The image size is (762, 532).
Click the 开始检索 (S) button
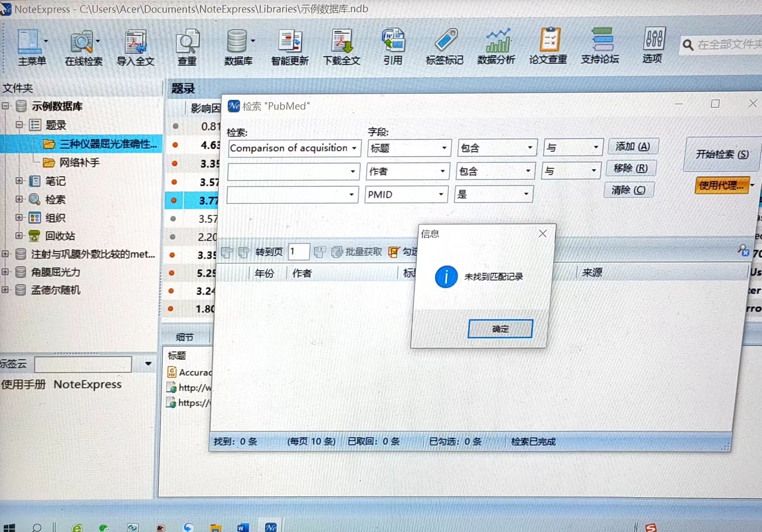(x=722, y=154)
